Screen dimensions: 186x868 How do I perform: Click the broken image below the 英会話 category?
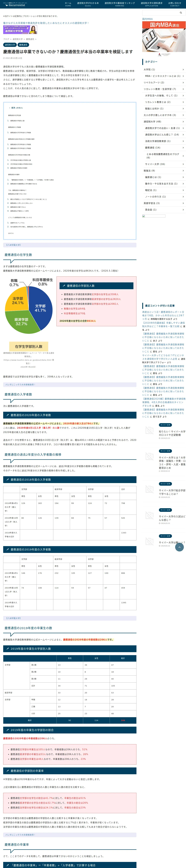pyautogui.click(x=154, y=216)
